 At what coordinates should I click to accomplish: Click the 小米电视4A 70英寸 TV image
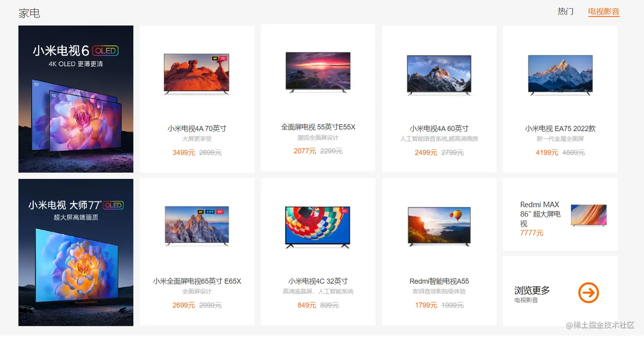pyautogui.click(x=197, y=74)
